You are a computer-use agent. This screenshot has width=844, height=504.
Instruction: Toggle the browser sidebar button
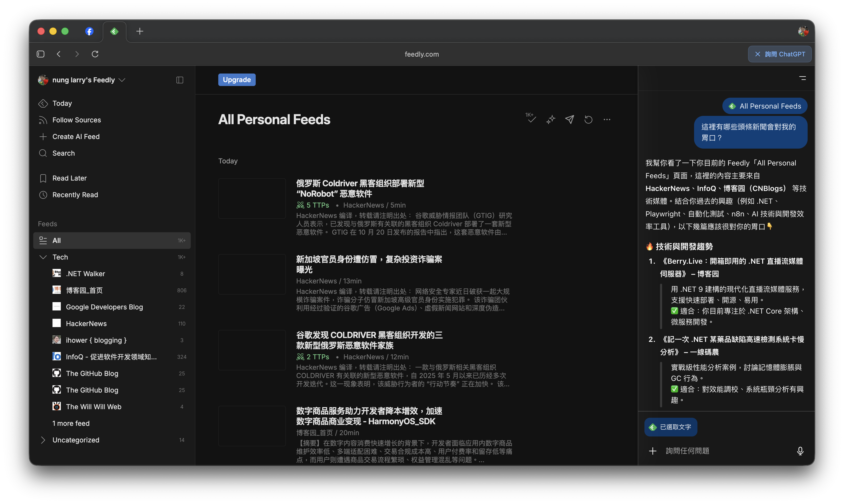point(41,54)
